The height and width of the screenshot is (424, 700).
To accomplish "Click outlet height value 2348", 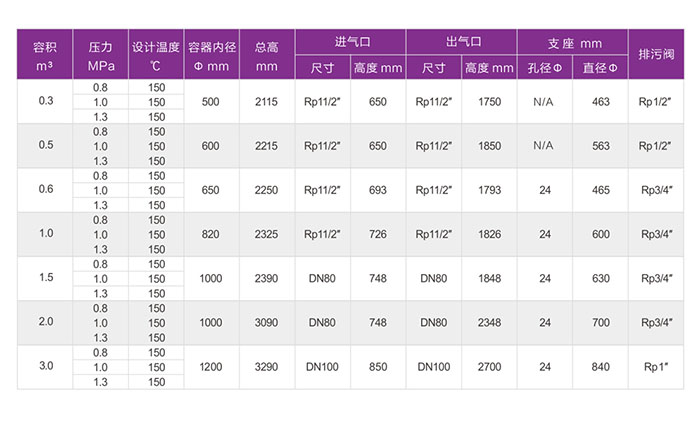I will (489, 323).
